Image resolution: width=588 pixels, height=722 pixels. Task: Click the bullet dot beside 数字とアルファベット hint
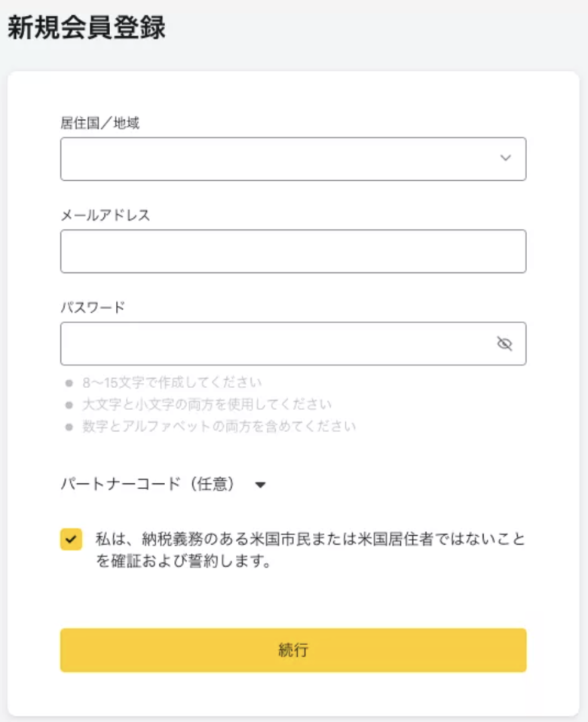pos(69,427)
